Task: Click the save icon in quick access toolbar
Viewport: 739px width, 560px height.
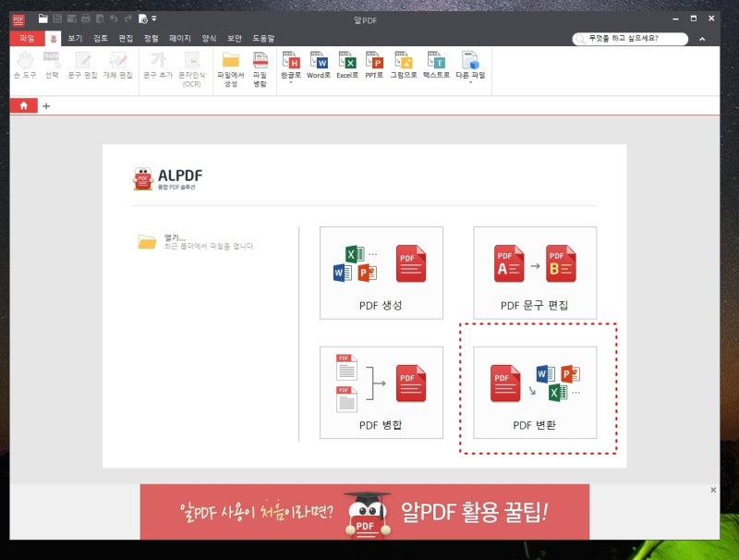Action: [57, 18]
